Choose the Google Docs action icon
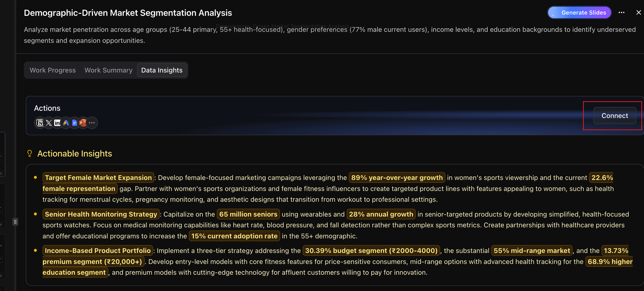 (x=74, y=123)
